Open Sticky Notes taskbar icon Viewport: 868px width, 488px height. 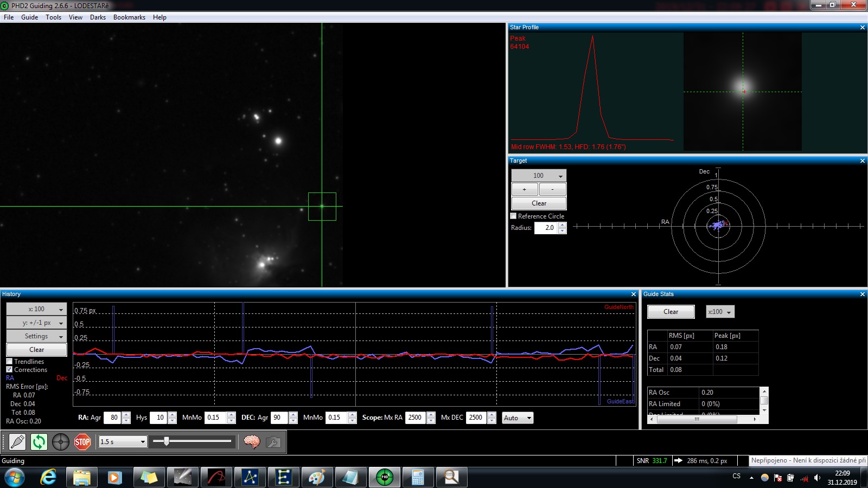149,477
